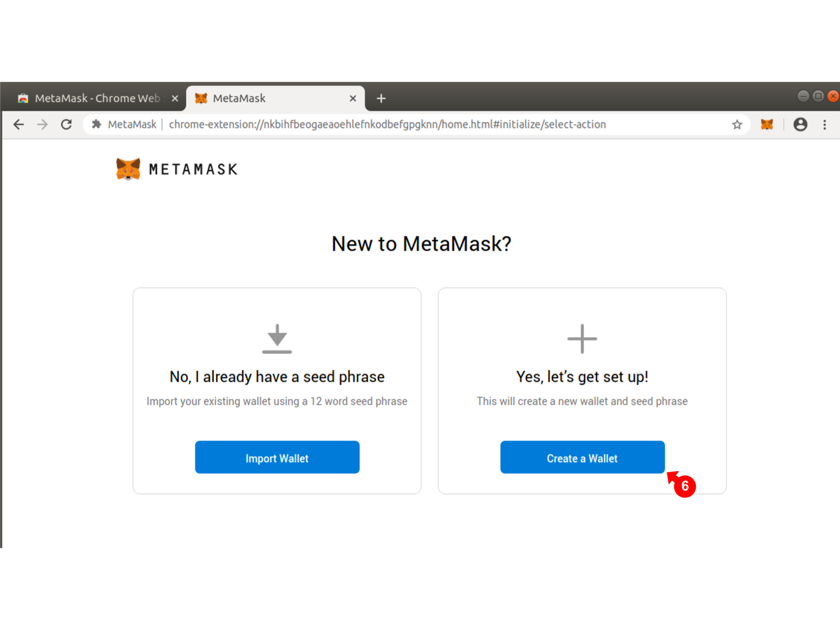Image resolution: width=840 pixels, height=630 pixels.
Task: Click the extension puzzle icon in the address bar
Action: 96,124
